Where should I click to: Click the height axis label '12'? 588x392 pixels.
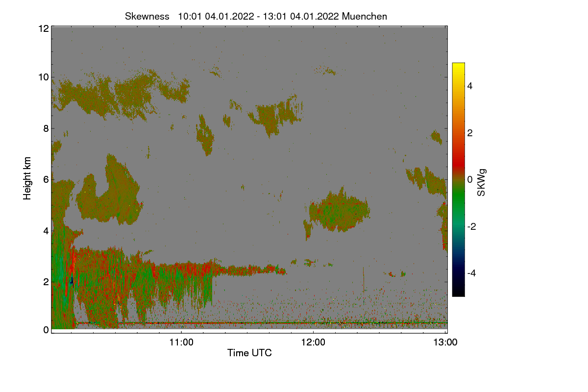(x=43, y=28)
